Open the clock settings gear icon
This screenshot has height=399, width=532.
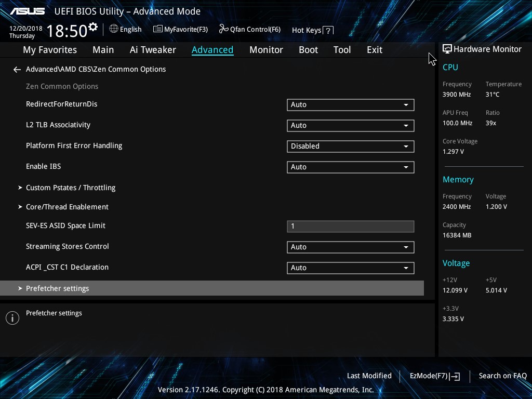(92, 27)
